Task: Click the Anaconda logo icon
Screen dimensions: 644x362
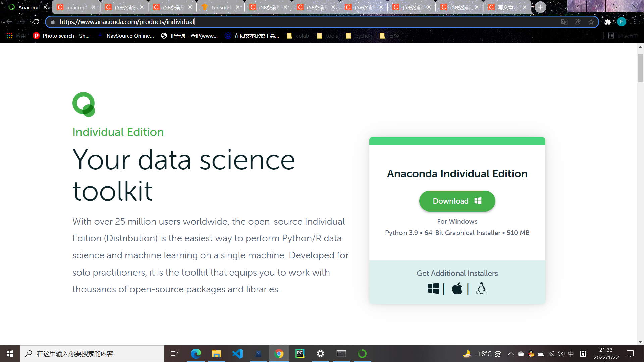Action: [84, 104]
